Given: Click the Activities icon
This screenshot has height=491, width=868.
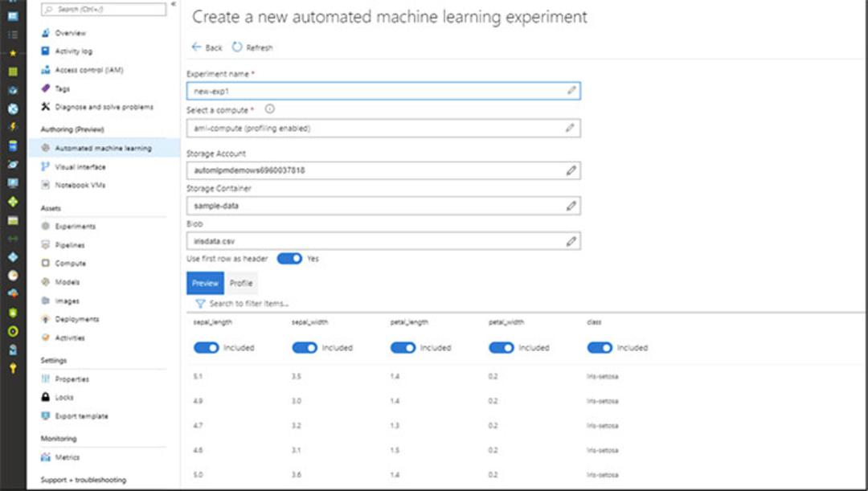Looking at the screenshot, I should pos(45,338).
